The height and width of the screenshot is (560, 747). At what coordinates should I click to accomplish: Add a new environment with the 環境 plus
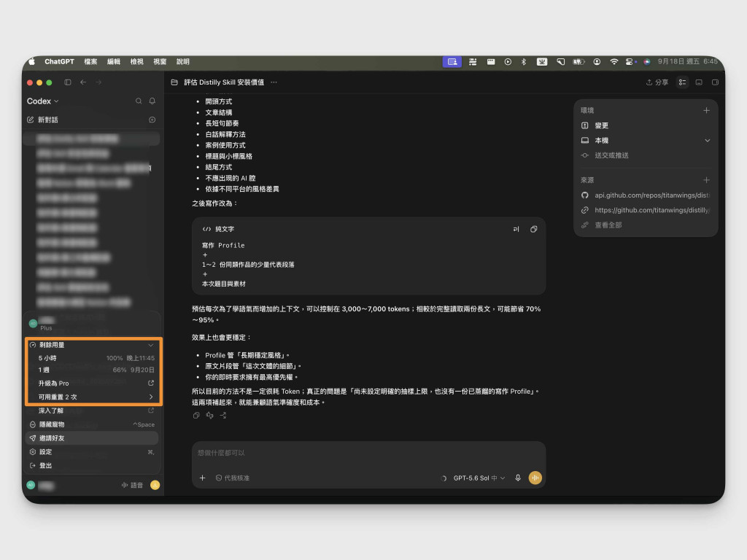[706, 111]
